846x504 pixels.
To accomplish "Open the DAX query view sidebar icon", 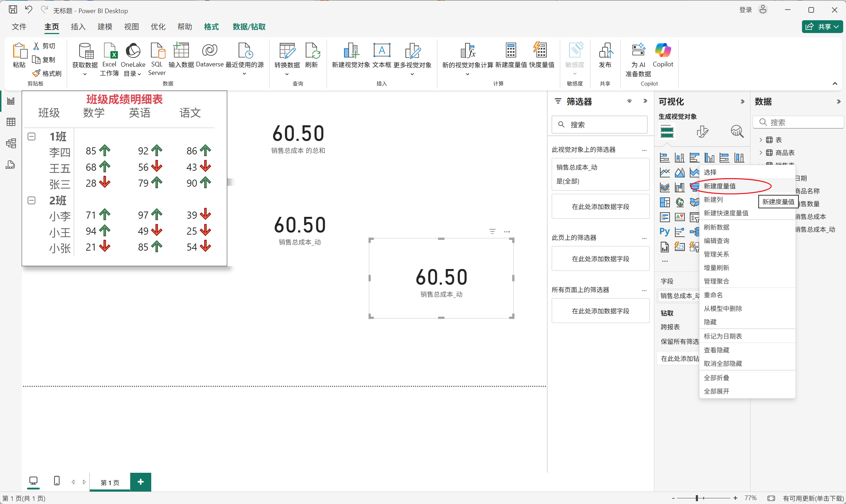I will 11,165.
